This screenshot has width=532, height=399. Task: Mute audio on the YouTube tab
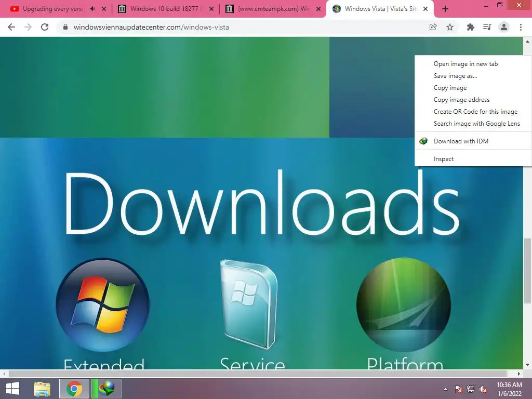[92, 9]
